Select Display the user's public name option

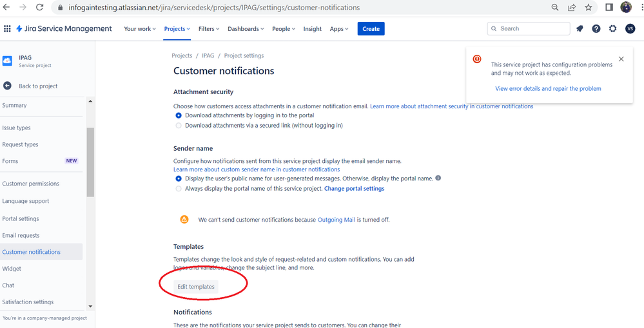pyautogui.click(x=179, y=178)
